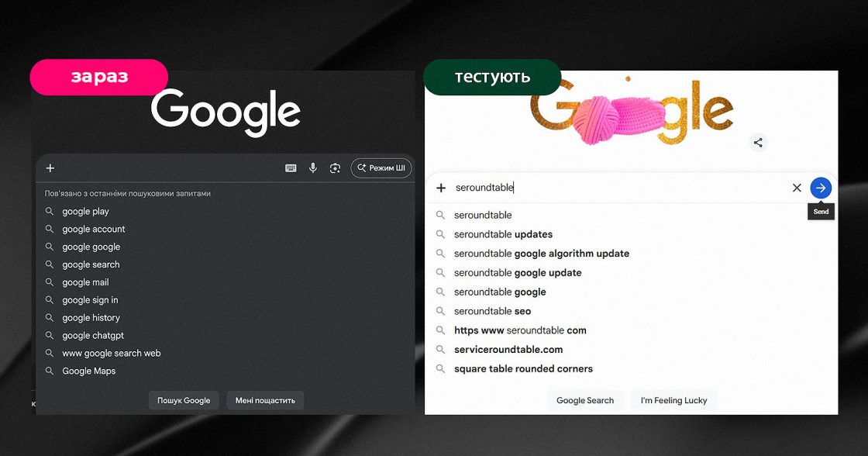Click the magnifier icon beside 'google play'
The height and width of the screenshot is (456, 868).
[50, 211]
